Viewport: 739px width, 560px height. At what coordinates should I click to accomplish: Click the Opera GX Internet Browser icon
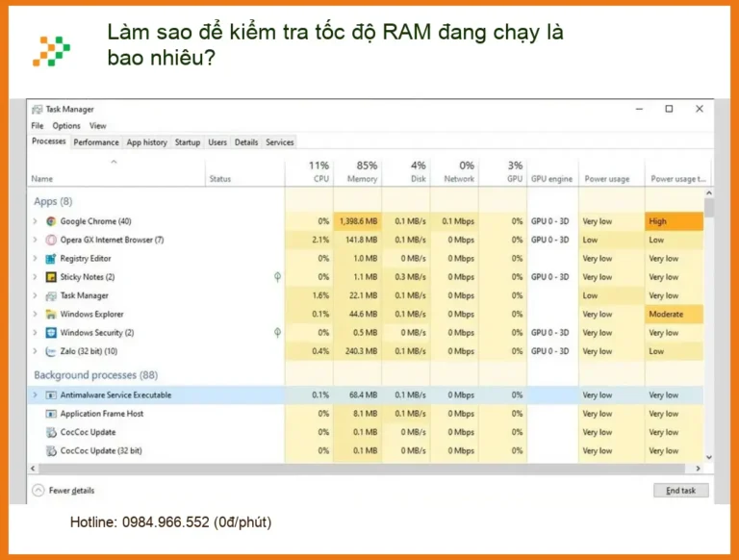point(51,240)
